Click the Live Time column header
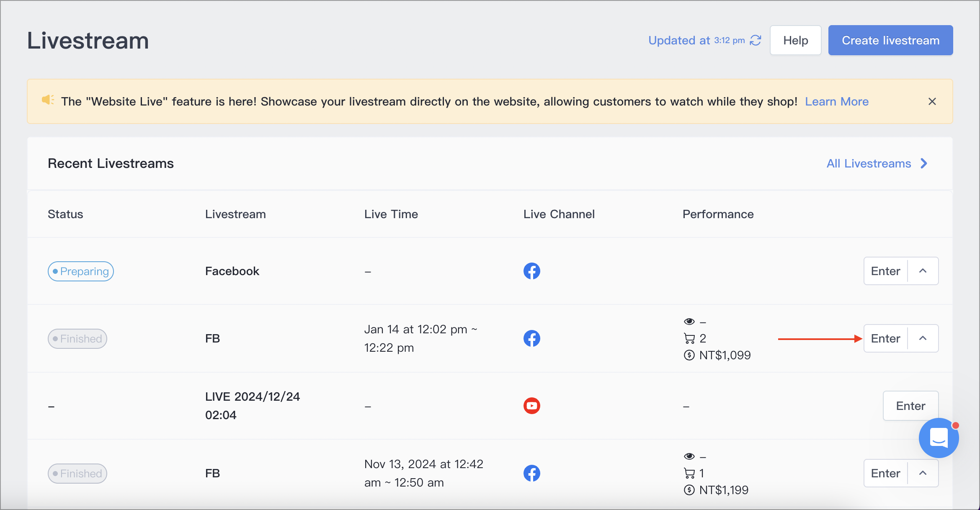The height and width of the screenshot is (510, 980). pos(391,214)
